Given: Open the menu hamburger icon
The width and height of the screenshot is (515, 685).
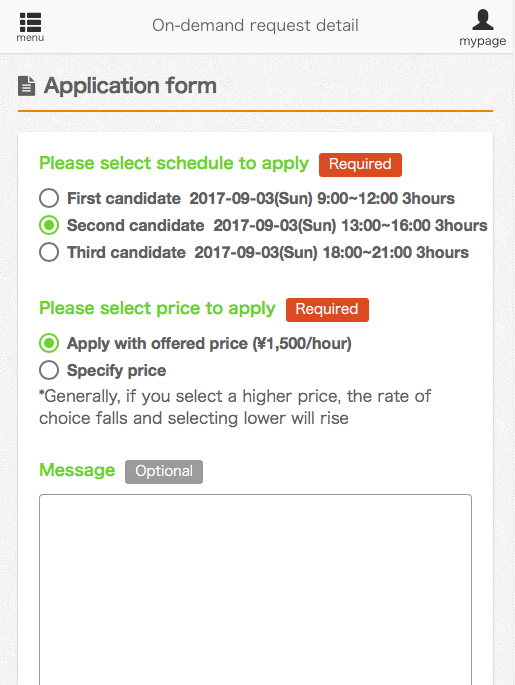Looking at the screenshot, I should point(30,22).
